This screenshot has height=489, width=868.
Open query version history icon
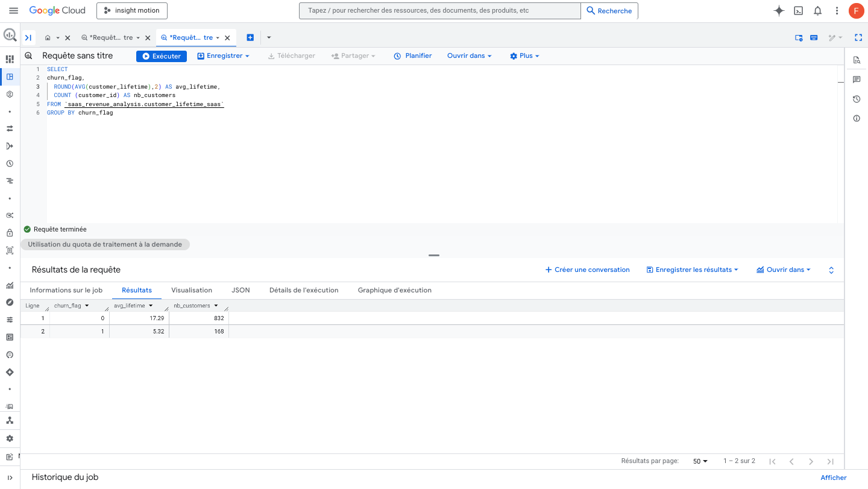click(x=857, y=99)
